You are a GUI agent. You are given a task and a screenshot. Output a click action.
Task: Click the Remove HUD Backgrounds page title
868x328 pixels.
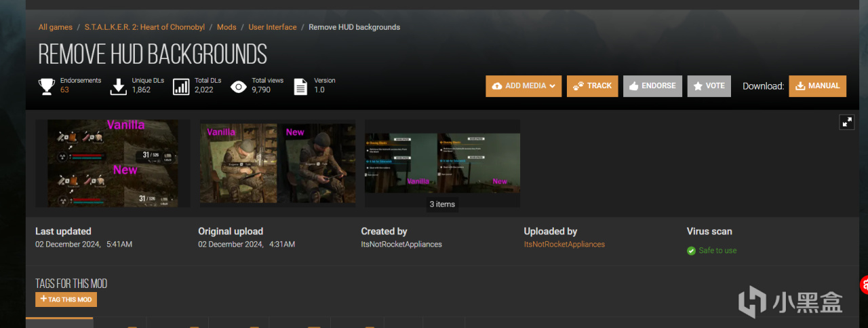tap(153, 54)
